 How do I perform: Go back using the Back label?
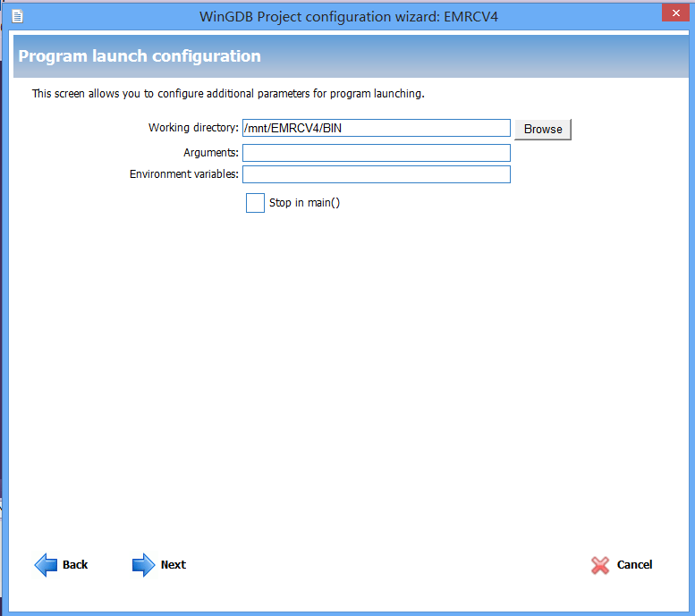coord(75,565)
